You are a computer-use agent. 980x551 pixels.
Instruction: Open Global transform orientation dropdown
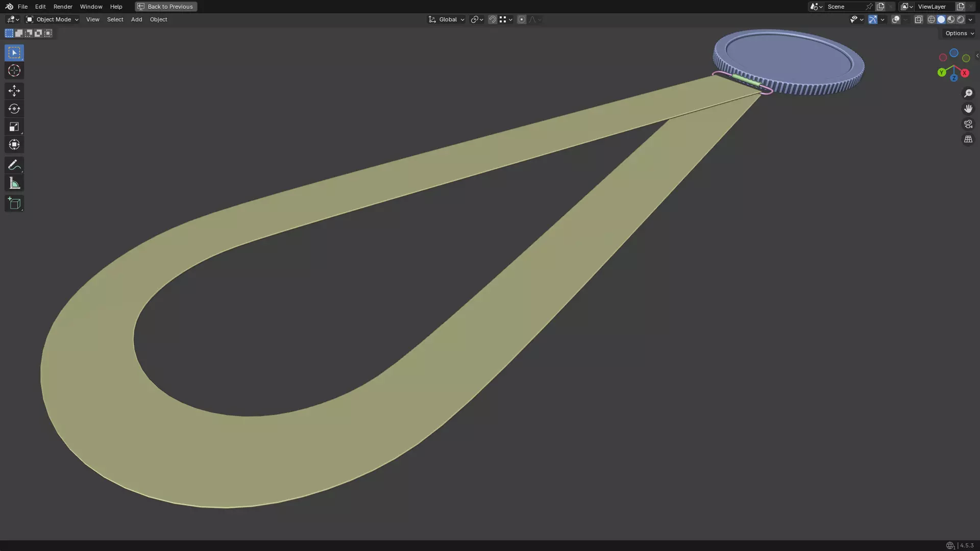click(x=446, y=19)
